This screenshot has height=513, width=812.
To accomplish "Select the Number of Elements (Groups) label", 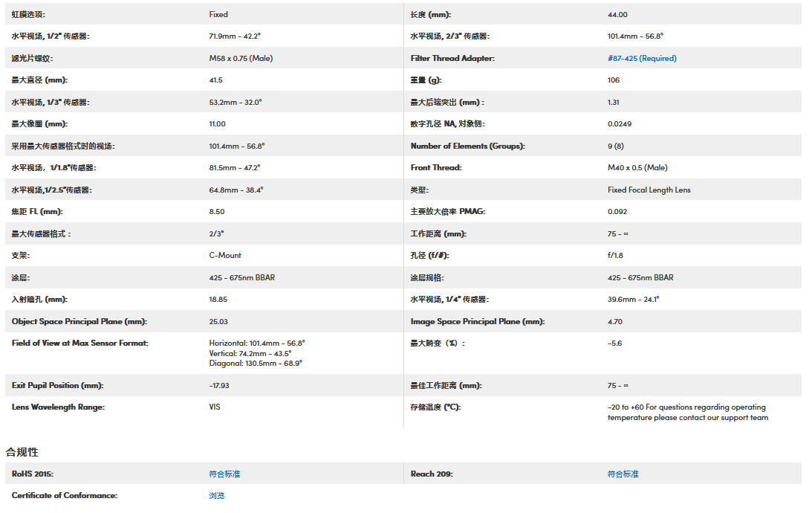I will [467, 146].
